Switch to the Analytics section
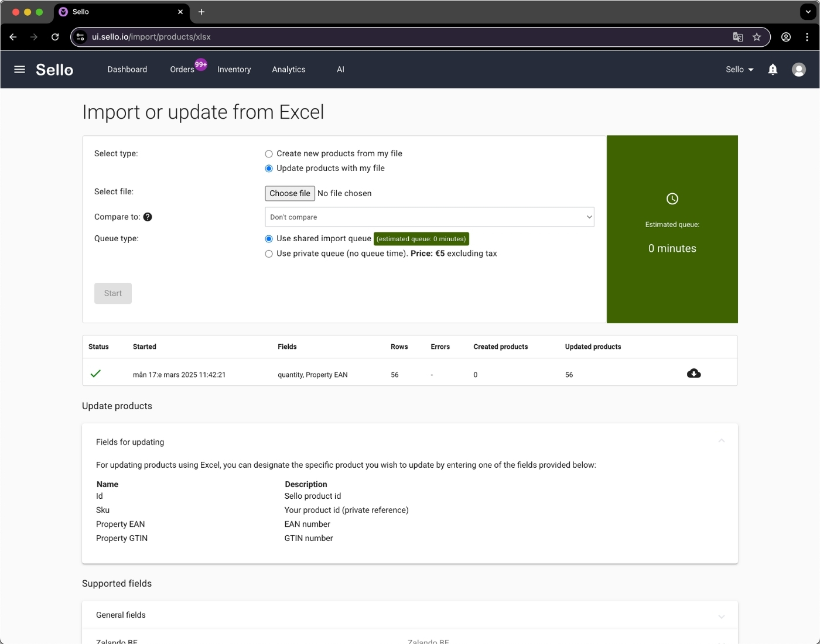The image size is (820, 644). pos(288,69)
